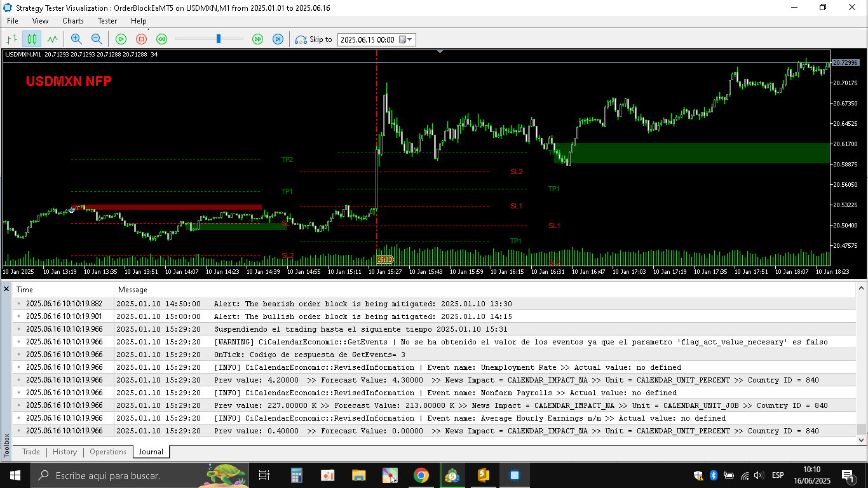868x488 pixels.
Task: Stop the strategy test with the red button
Action: pyautogui.click(x=141, y=39)
